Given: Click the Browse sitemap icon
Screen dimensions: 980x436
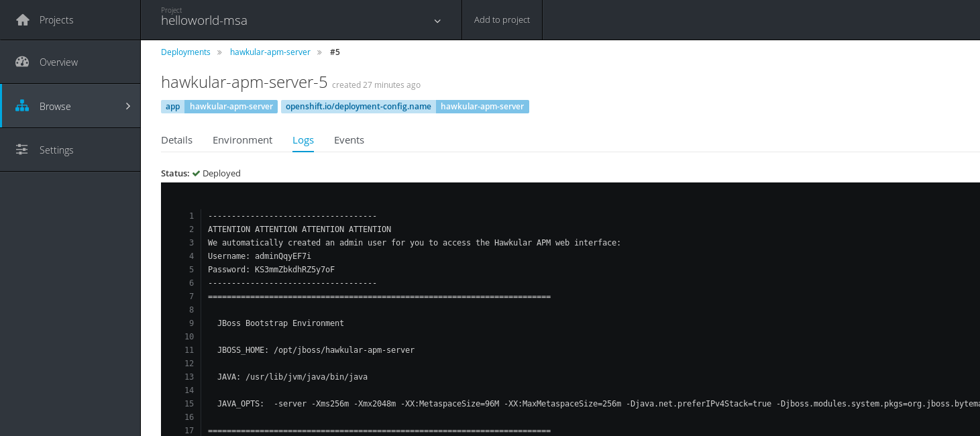Looking at the screenshot, I should tap(22, 106).
